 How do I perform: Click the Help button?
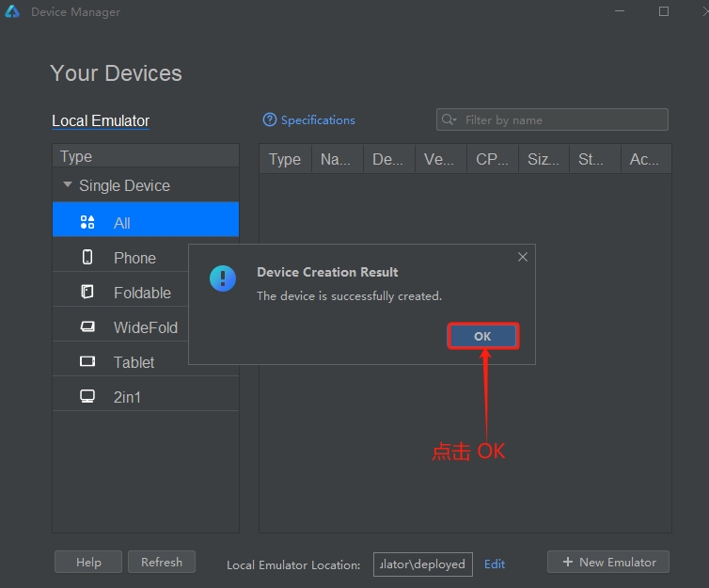[88, 562]
